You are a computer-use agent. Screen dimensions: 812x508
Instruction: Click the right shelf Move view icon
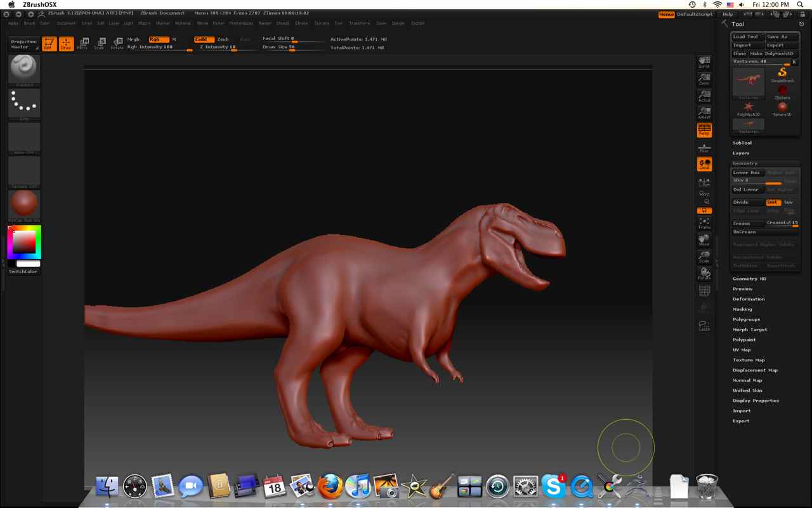click(x=704, y=240)
